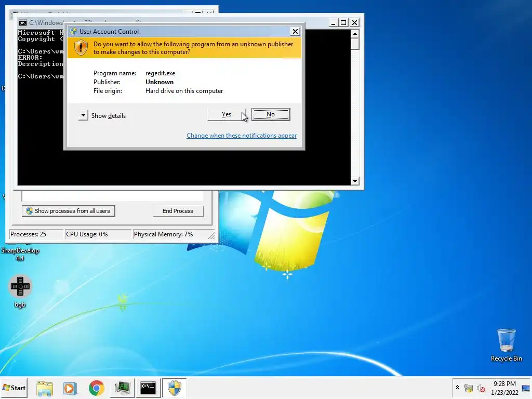Open the Start menu
This screenshot has height=399, width=532.
(x=14, y=388)
